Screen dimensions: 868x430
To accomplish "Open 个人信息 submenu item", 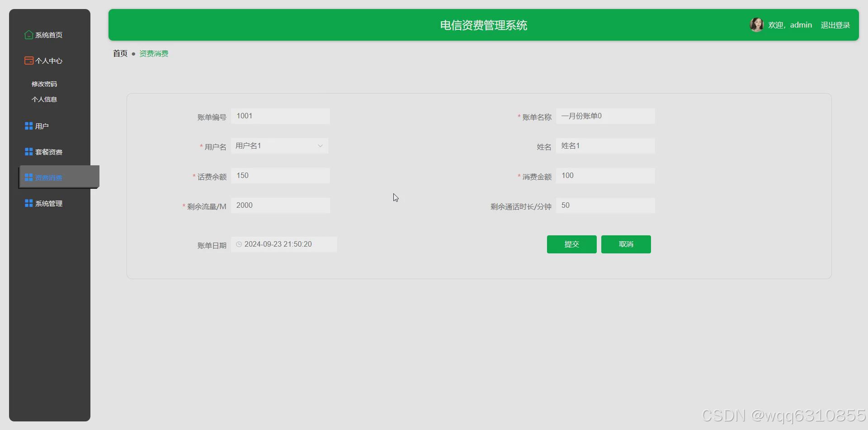I will (44, 99).
